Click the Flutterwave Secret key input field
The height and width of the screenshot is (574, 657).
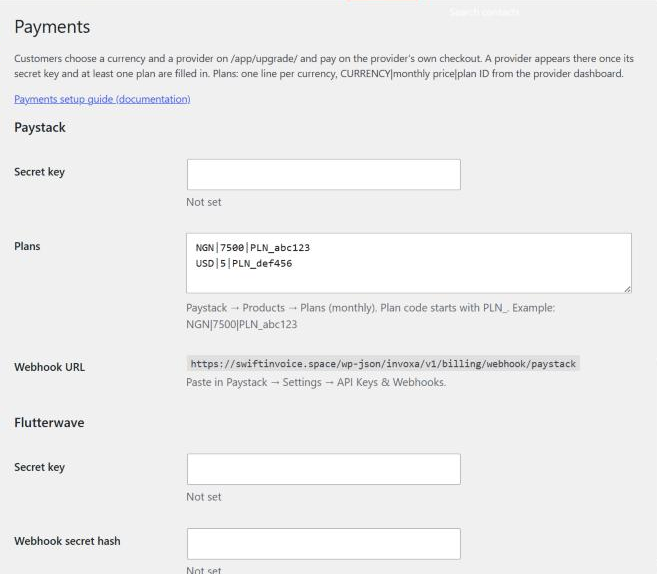pyautogui.click(x=323, y=469)
